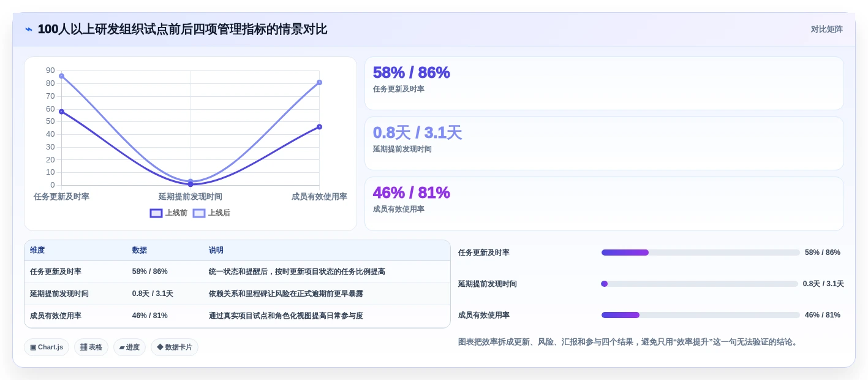The width and height of the screenshot is (868, 380).
Task: Click the 成员有效使用率 progress row label
Action: click(484, 315)
